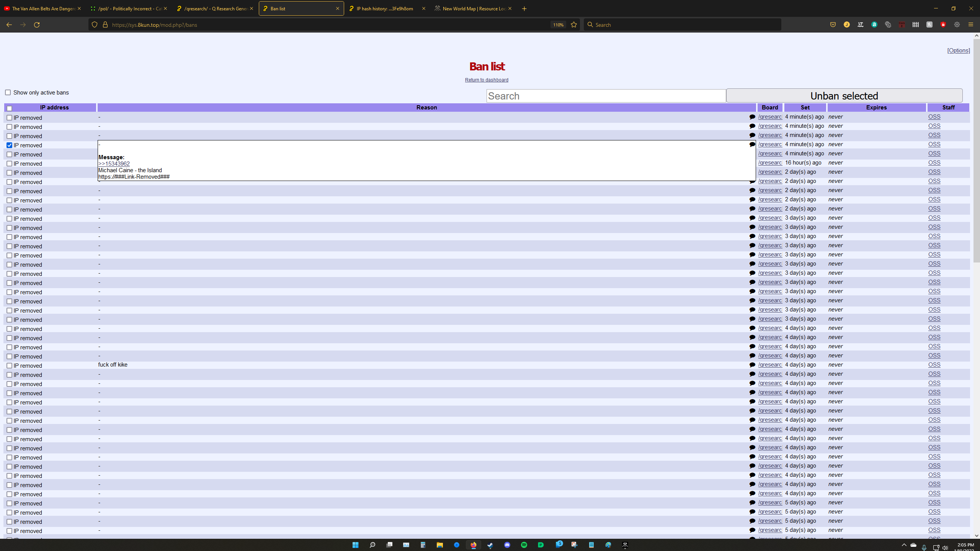Open the gray gear extension icon
This screenshot has width=980, height=551.
[x=957, y=25]
